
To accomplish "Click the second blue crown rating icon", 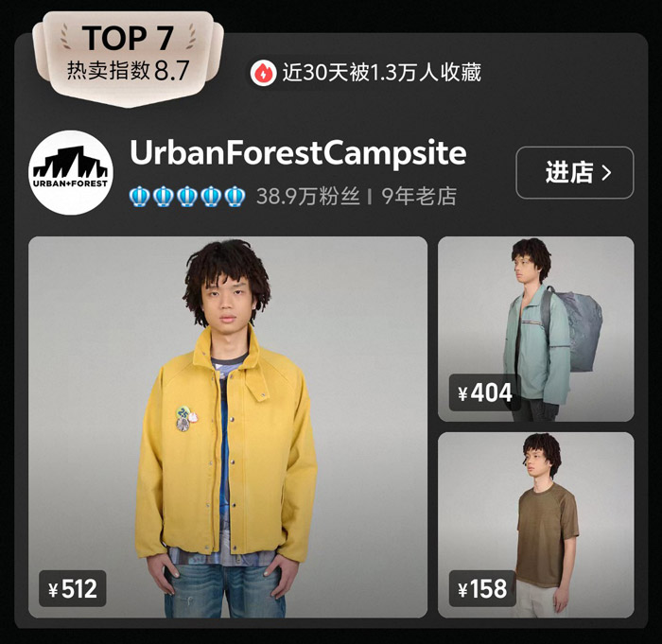I will 162,197.
